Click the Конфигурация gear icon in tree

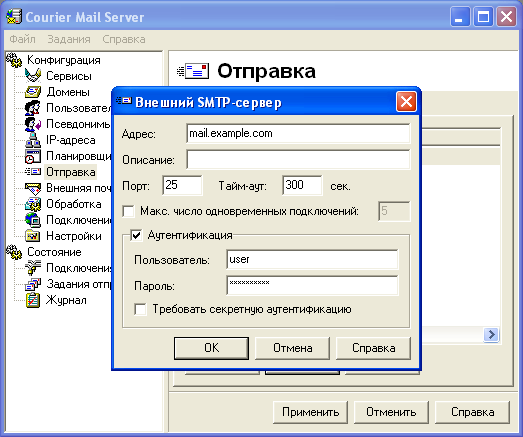click(14, 60)
